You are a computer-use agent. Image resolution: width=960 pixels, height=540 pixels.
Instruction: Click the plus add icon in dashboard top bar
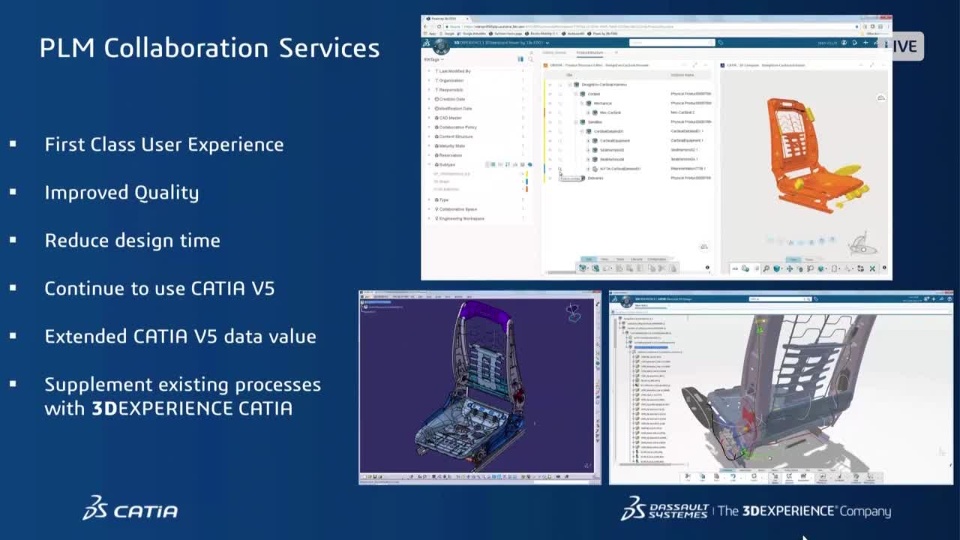pyautogui.click(x=865, y=43)
